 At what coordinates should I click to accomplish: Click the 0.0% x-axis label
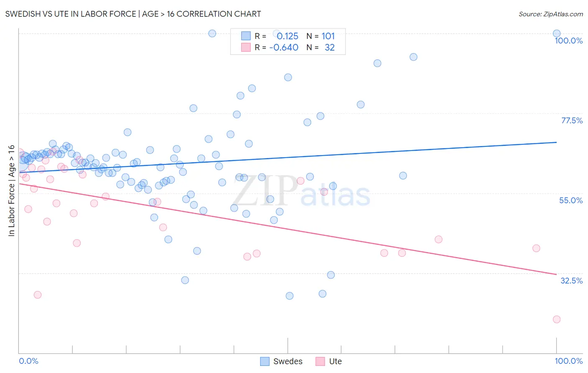pyautogui.click(x=29, y=361)
